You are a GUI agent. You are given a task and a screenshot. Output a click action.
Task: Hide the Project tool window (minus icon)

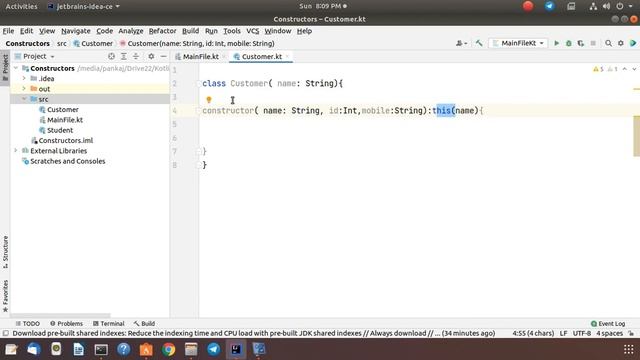[164, 56]
